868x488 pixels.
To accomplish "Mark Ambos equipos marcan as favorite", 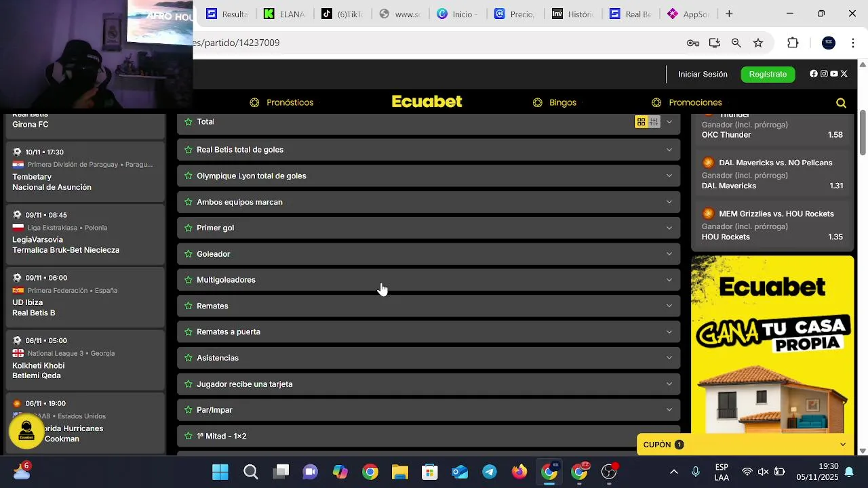I will tap(189, 202).
